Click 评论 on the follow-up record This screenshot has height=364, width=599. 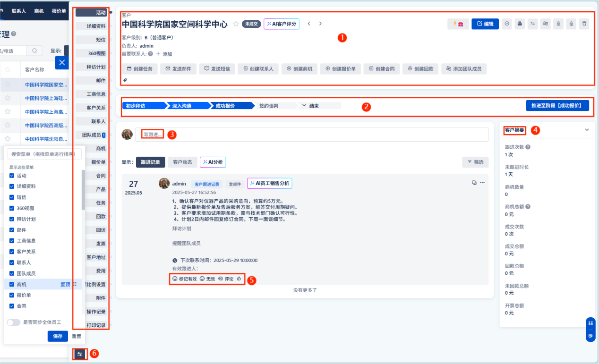[226, 279]
